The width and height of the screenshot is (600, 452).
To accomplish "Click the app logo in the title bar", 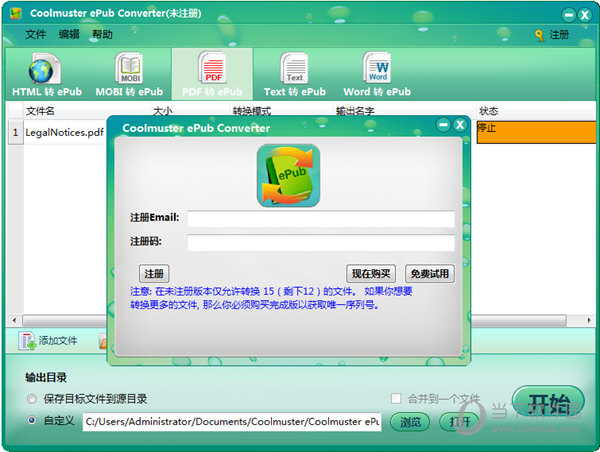I will 16,14.
